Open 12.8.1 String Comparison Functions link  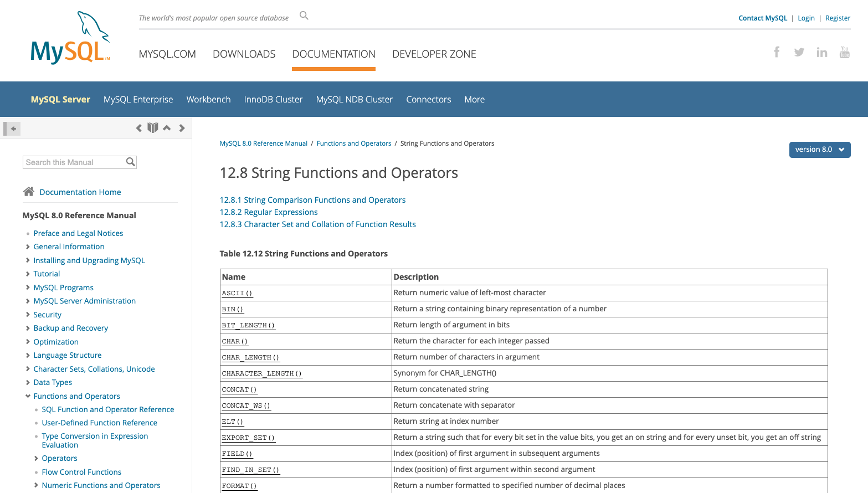tap(312, 200)
